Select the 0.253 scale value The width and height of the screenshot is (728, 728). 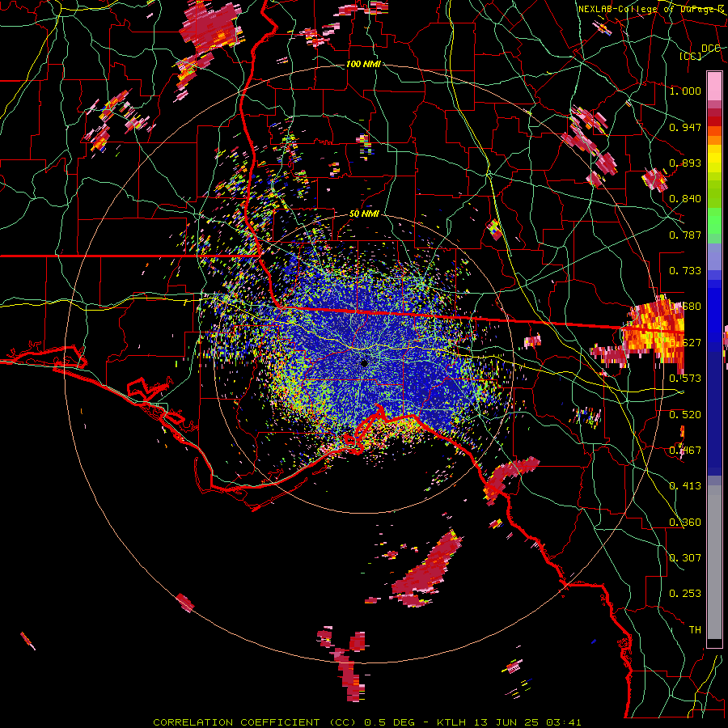pyautogui.click(x=685, y=594)
